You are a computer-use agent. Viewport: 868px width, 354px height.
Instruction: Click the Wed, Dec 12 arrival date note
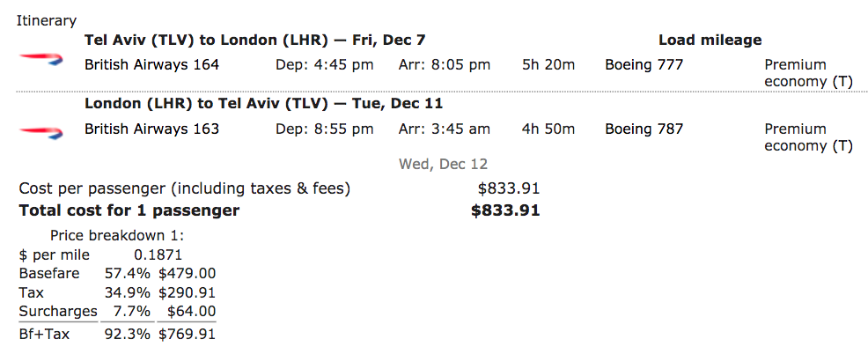pos(443,165)
